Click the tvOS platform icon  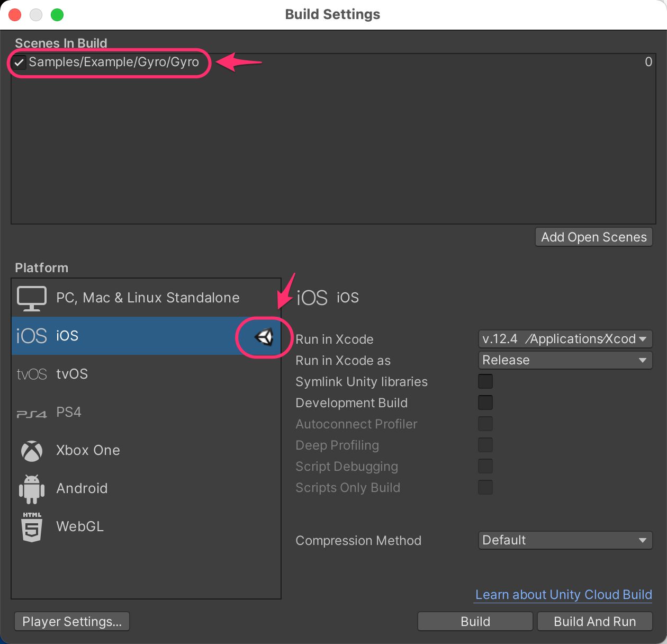pos(32,374)
